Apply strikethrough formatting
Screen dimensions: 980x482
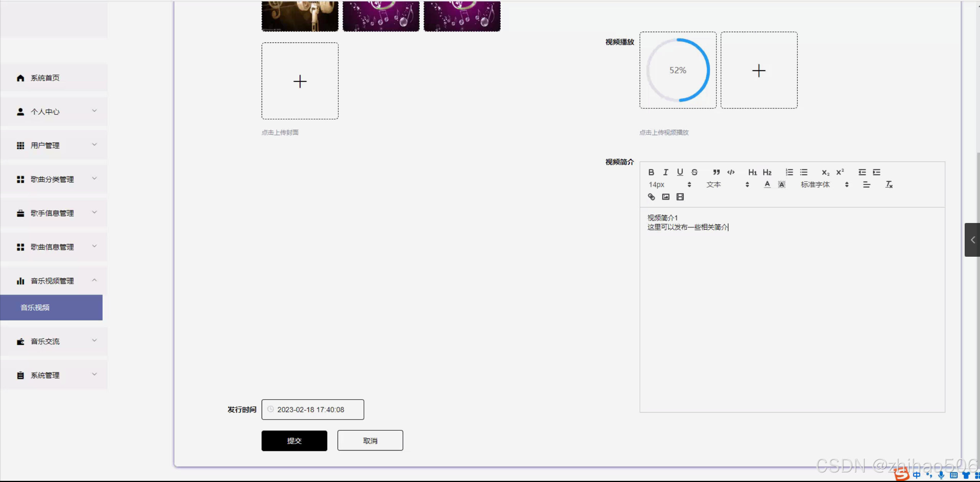(694, 172)
